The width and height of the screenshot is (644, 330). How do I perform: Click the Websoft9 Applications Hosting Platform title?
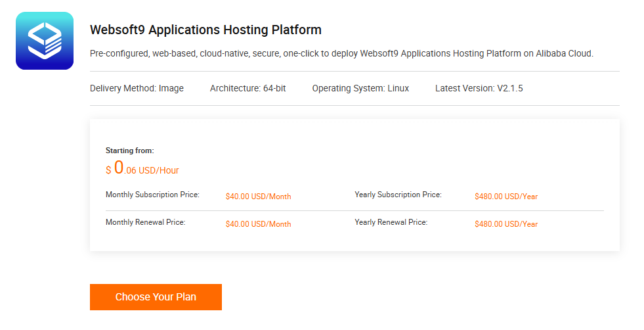tap(205, 30)
